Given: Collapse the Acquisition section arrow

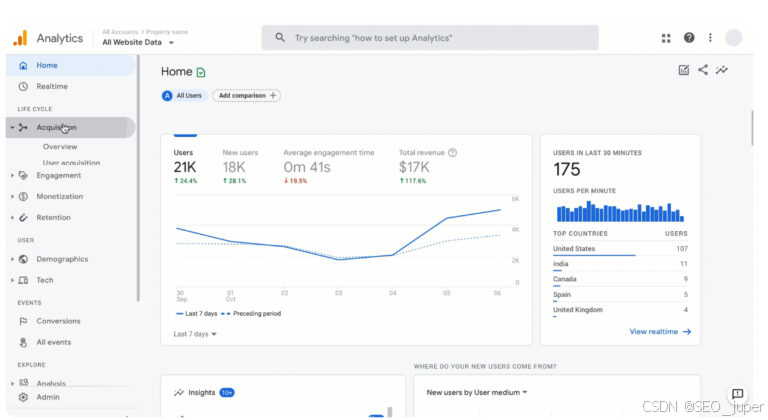Looking at the screenshot, I should tap(12, 127).
